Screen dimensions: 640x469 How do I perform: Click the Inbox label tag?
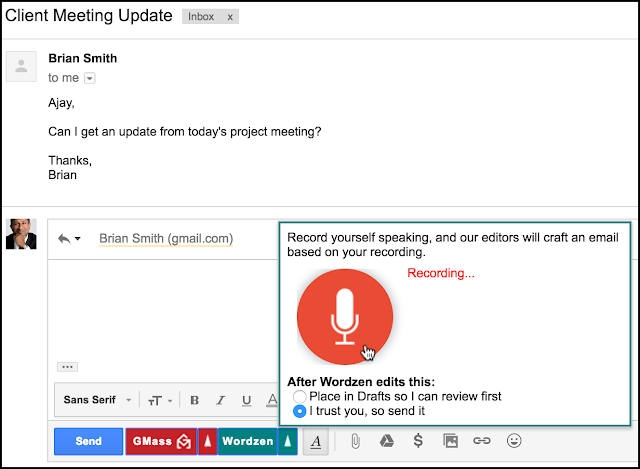tap(201, 17)
